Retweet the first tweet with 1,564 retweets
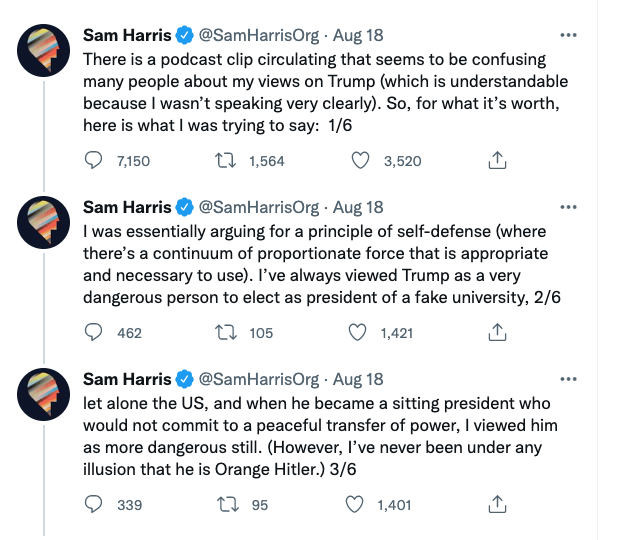 pos(227,161)
